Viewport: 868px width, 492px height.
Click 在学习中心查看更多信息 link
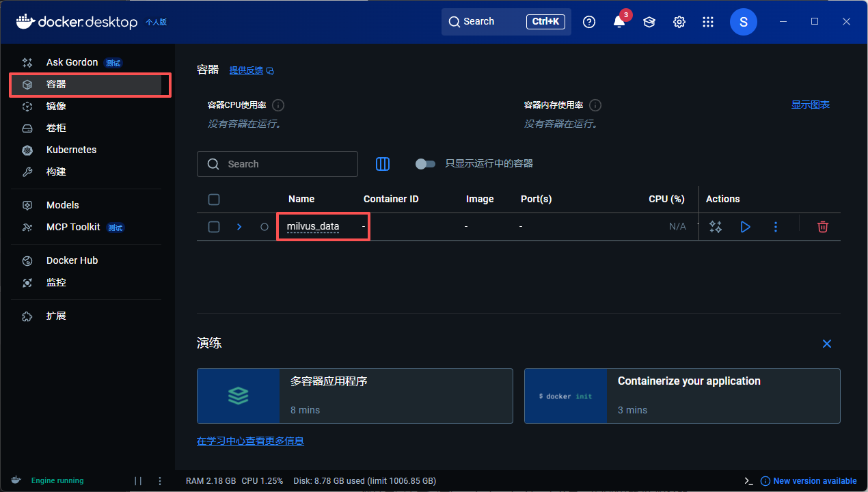tap(250, 441)
